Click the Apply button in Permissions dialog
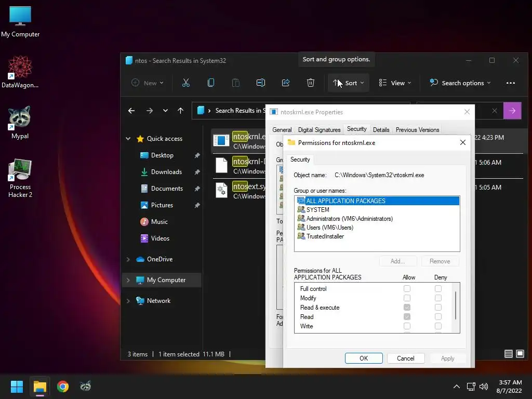Image resolution: width=532 pixels, height=399 pixels. (447, 358)
